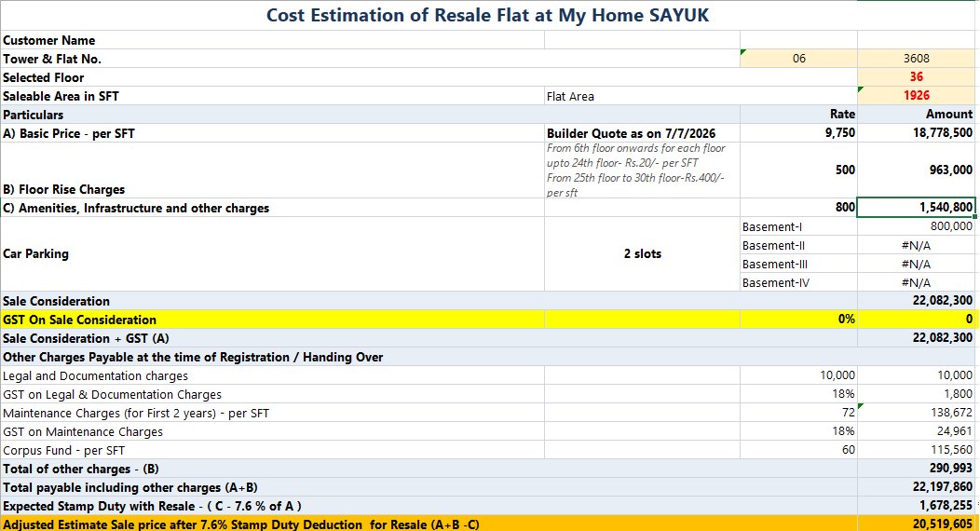
Task: Click the 'Flat Area' cell
Action: pyautogui.click(x=643, y=96)
